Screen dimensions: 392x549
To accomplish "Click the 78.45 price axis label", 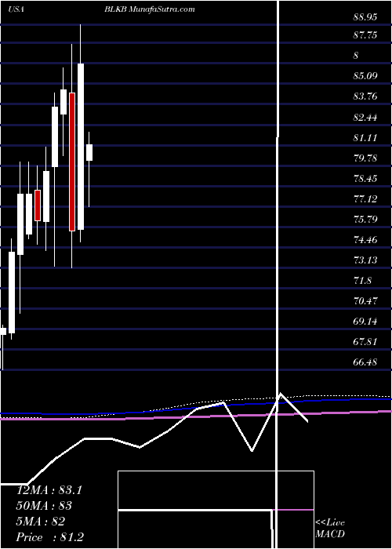I will (x=365, y=179).
